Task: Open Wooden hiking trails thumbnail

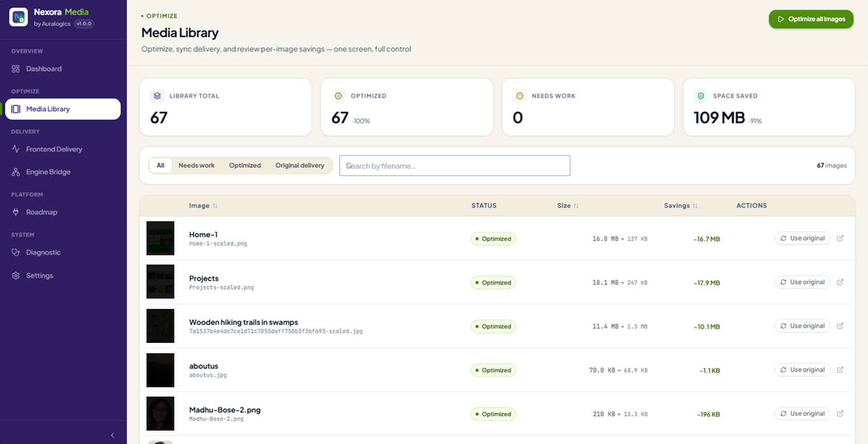Action: 160,326
